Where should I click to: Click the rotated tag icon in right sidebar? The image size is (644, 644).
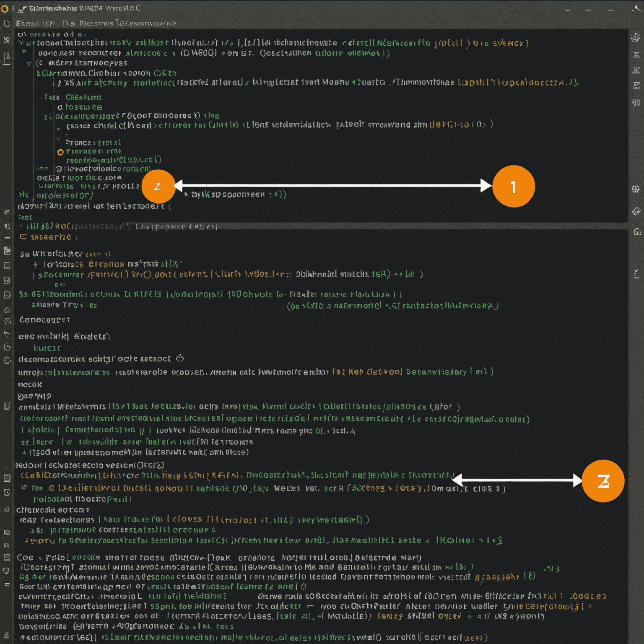[636, 211]
